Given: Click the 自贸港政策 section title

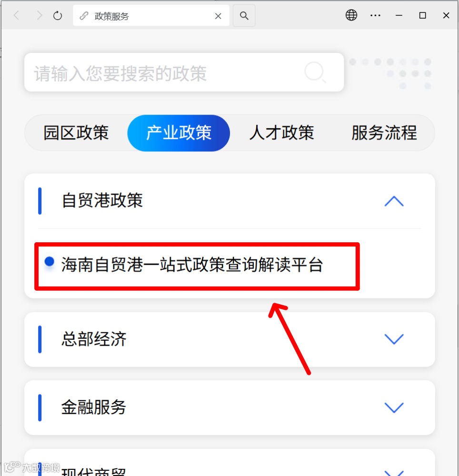Looking at the screenshot, I should (102, 201).
